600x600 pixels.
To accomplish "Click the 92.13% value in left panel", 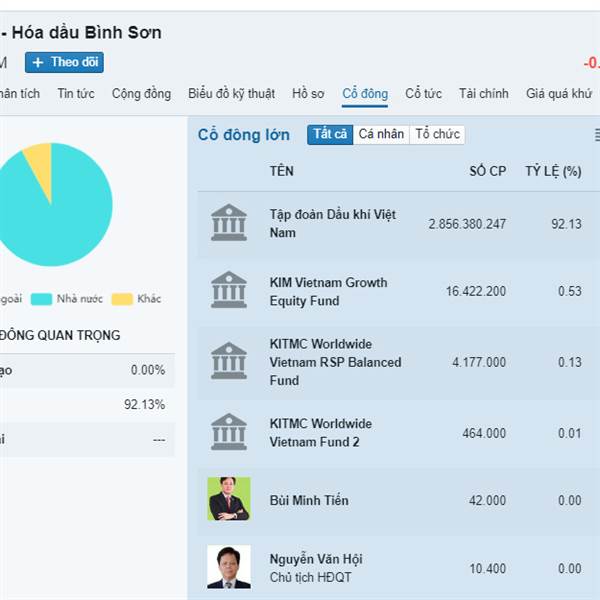I will [x=144, y=404].
